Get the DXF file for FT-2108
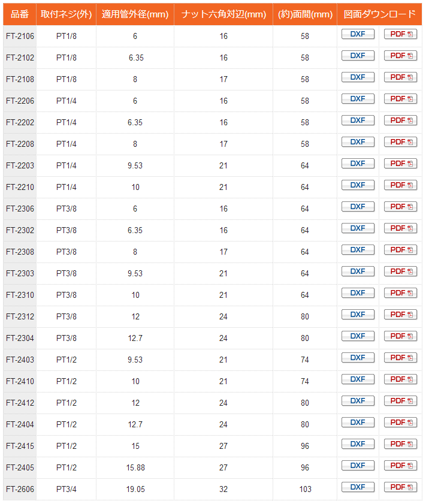This screenshot has width=426, height=504. pyautogui.click(x=358, y=77)
